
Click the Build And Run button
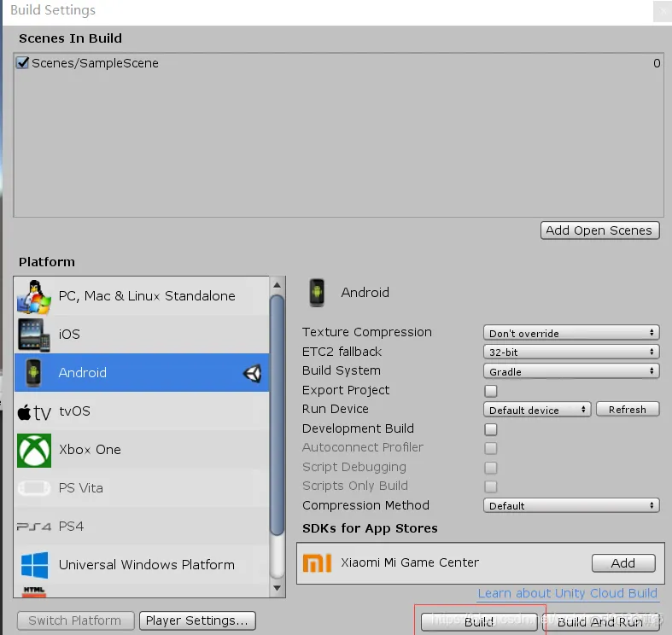coord(600,621)
